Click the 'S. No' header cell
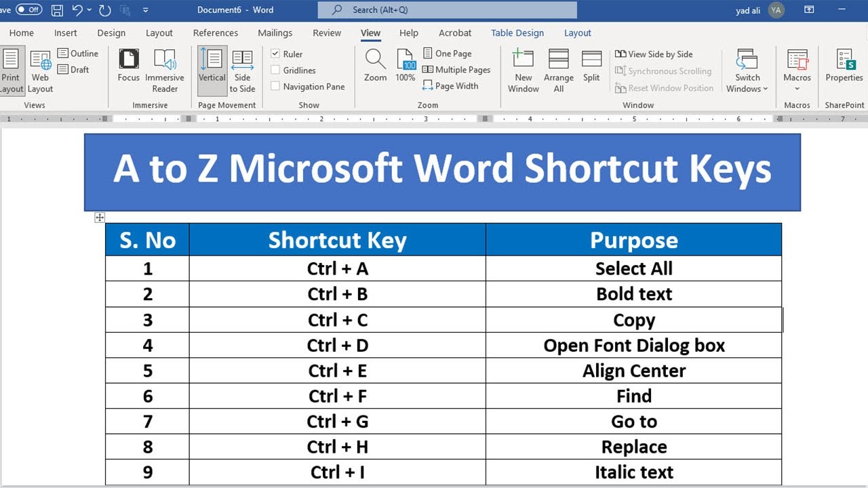Image resolution: width=868 pixels, height=488 pixels. 147,240
